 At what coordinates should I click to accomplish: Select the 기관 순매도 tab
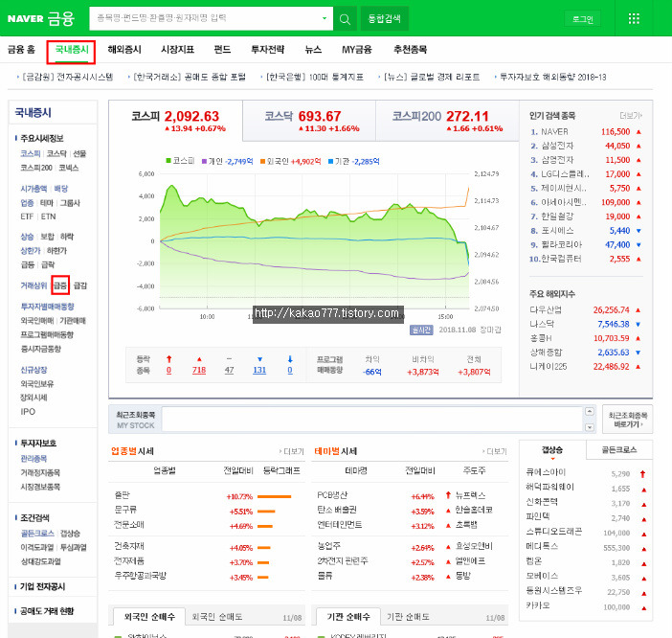point(408,617)
